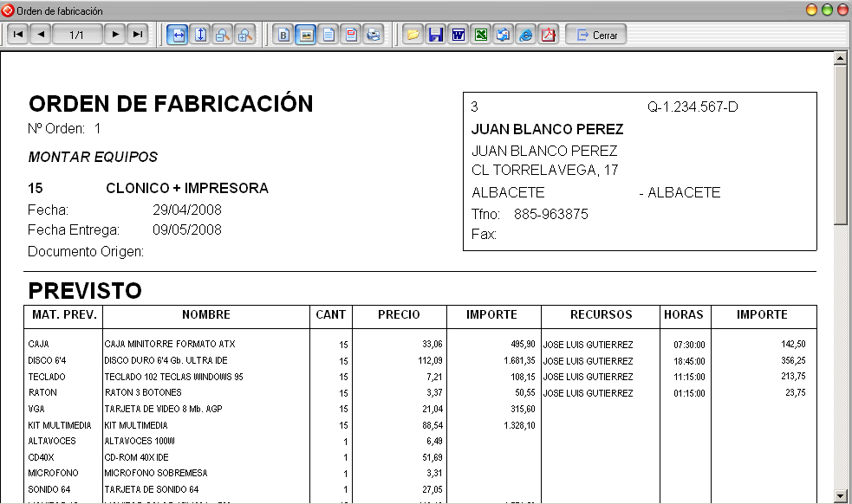Go to the next page

coord(114,36)
